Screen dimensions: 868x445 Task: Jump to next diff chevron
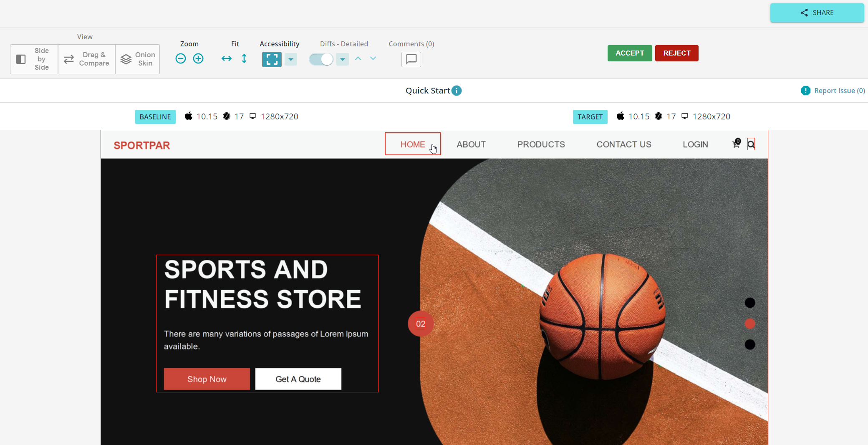tap(373, 58)
